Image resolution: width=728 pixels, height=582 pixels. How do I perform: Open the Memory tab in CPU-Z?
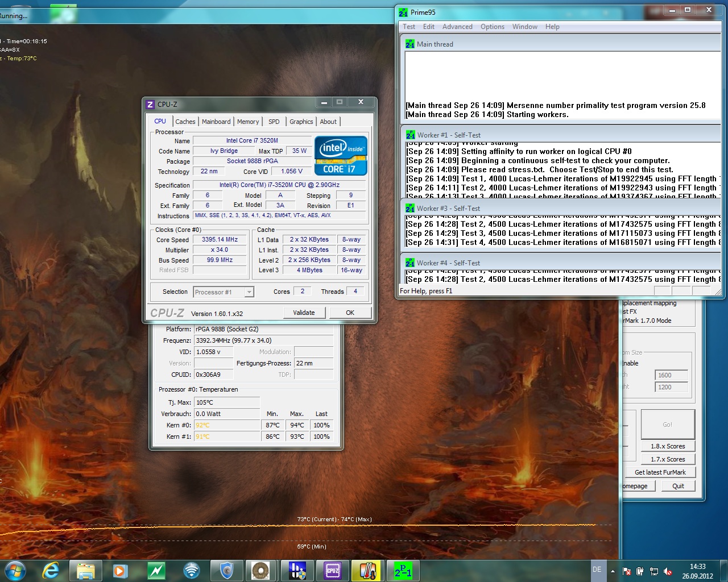pyautogui.click(x=248, y=122)
